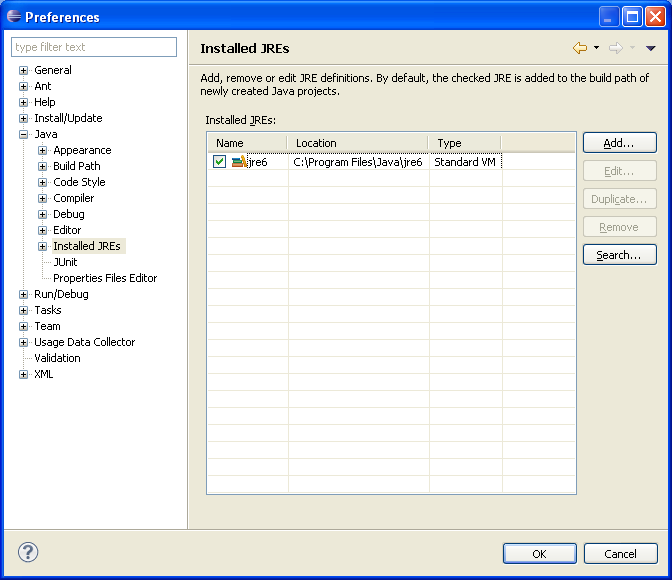Sort by the Location column header

pyautogui.click(x=357, y=143)
